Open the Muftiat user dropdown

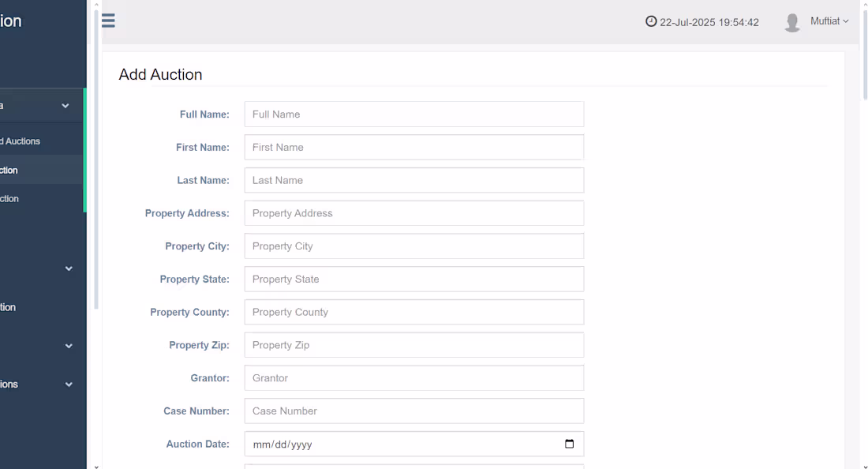tap(829, 21)
